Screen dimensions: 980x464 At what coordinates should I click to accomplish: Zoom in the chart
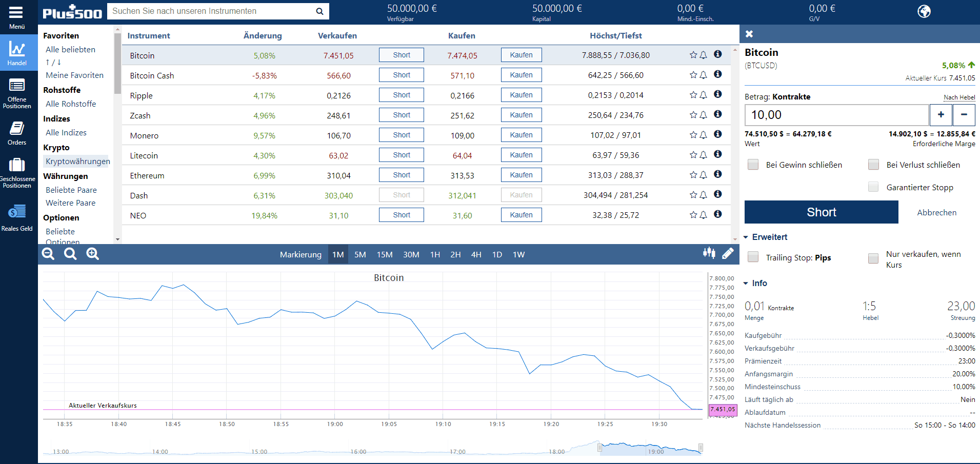pyautogui.click(x=93, y=254)
